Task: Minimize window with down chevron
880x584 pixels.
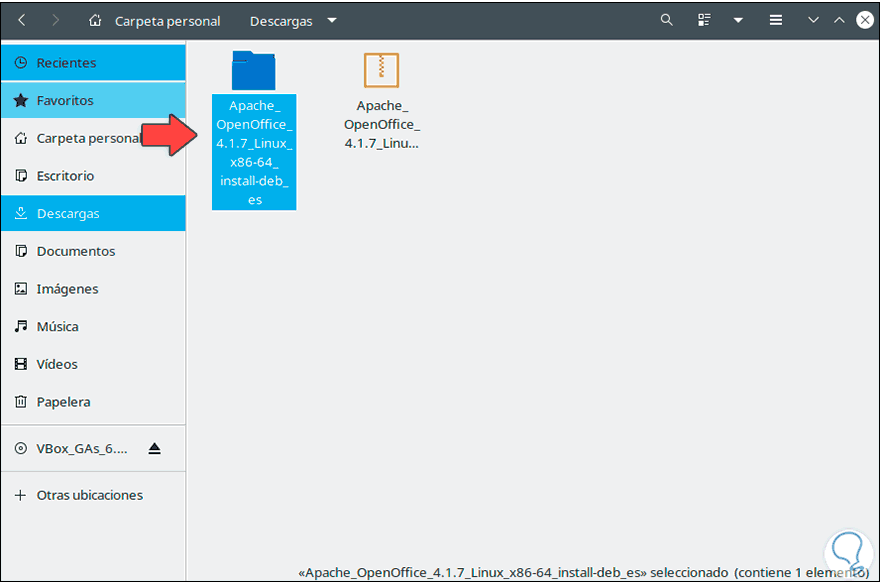Action: click(813, 20)
